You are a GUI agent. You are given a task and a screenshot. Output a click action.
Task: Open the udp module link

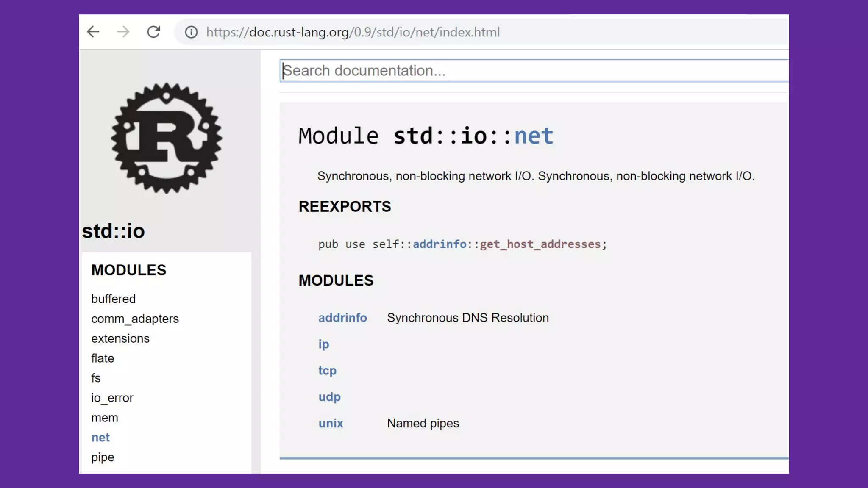pos(329,397)
